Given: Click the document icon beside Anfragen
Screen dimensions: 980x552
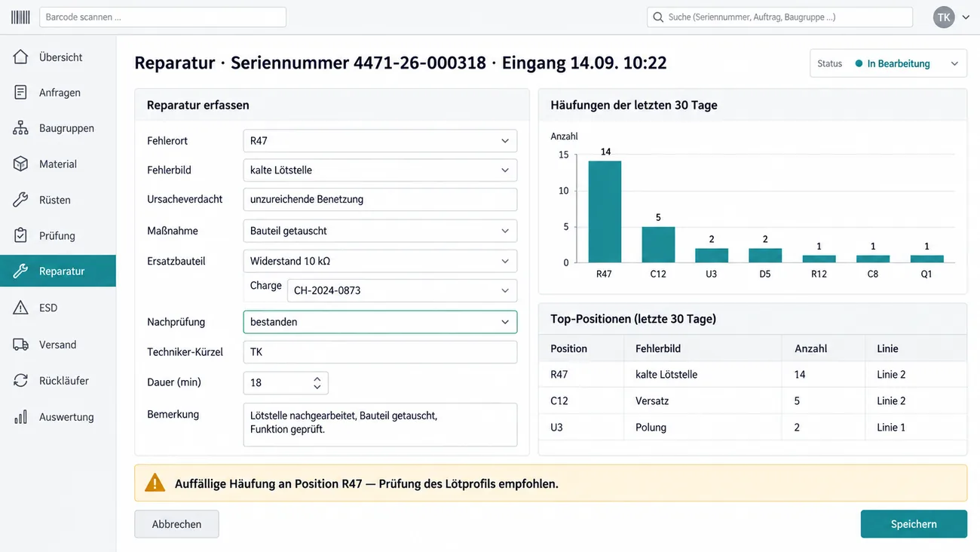Looking at the screenshot, I should coord(20,92).
